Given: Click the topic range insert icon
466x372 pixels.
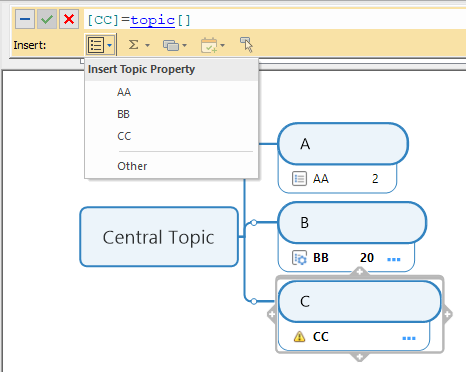Looking at the screenshot, I should pyautogui.click(x=171, y=45).
